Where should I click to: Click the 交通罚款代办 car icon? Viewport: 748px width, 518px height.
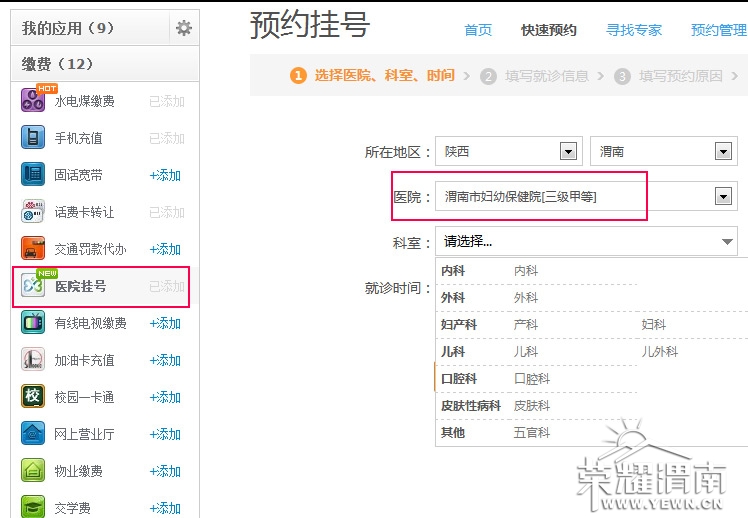pos(33,249)
